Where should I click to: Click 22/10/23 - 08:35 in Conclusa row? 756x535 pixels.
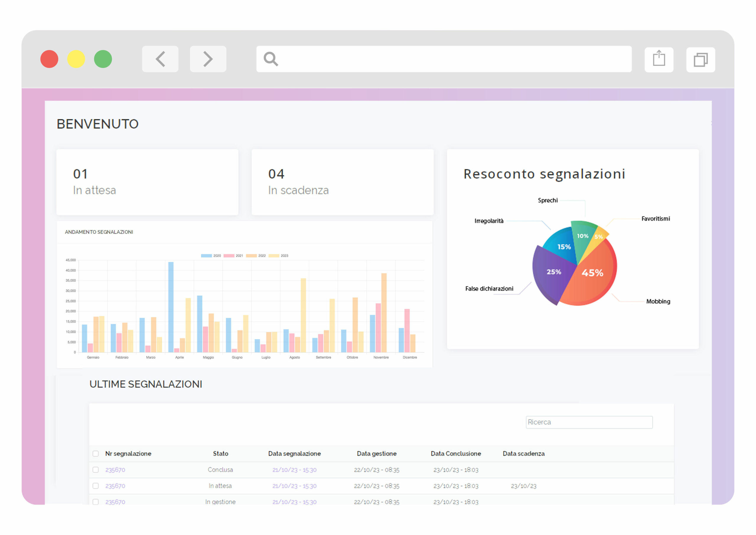pyautogui.click(x=377, y=470)
